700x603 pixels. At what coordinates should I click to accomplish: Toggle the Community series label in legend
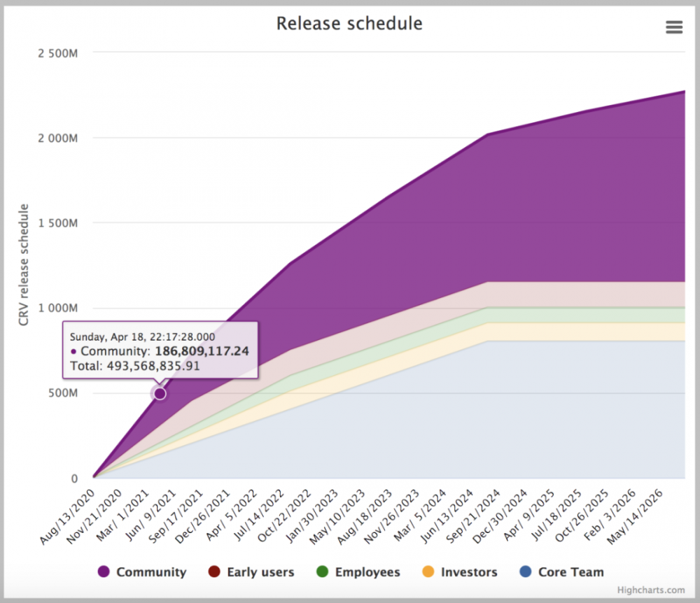(151, 572)
